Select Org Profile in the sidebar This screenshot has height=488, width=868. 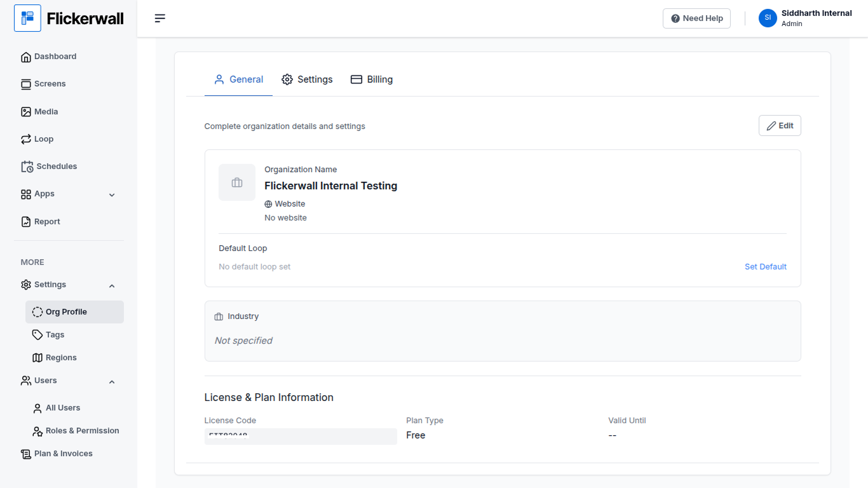[x=74, y=312]
